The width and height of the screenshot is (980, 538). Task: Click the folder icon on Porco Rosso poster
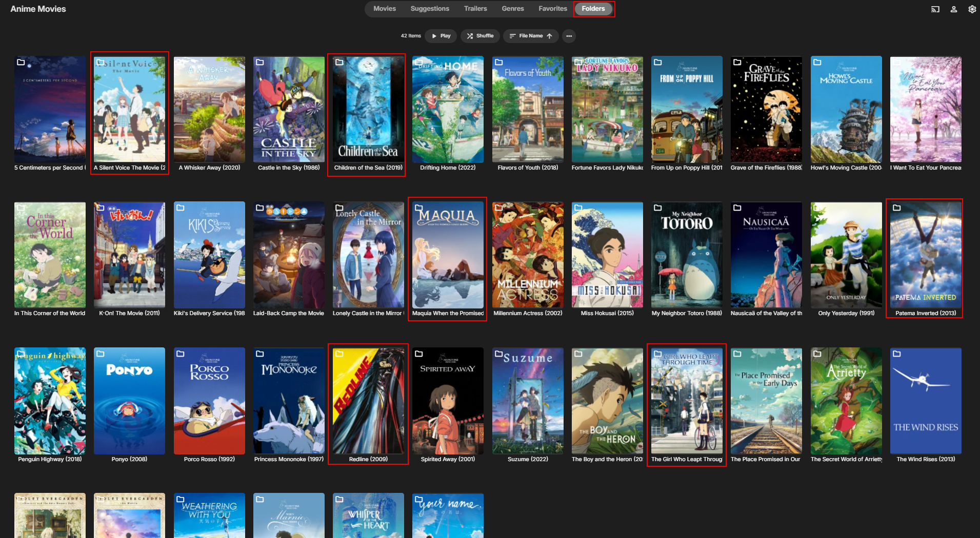[x=180, y=354]
